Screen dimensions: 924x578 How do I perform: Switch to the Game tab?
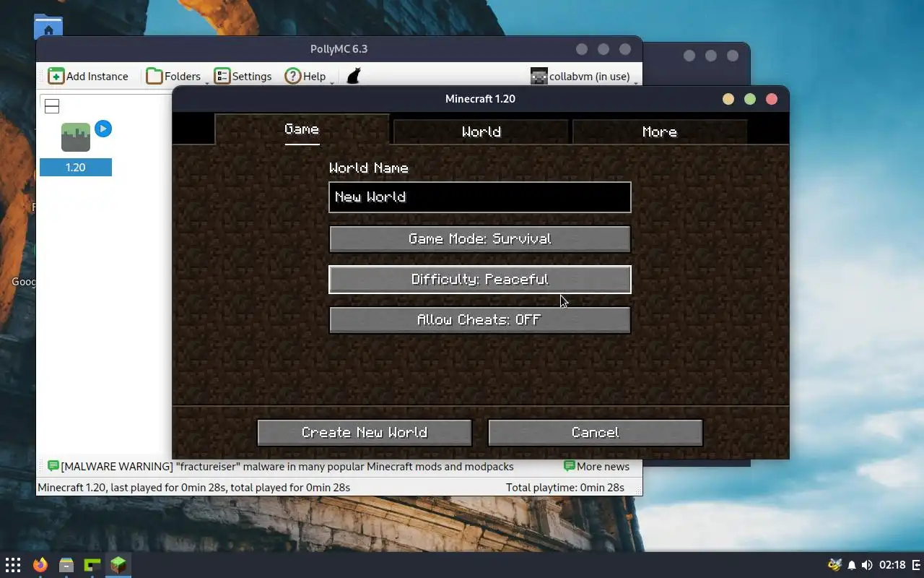click(x=302, y=130)
